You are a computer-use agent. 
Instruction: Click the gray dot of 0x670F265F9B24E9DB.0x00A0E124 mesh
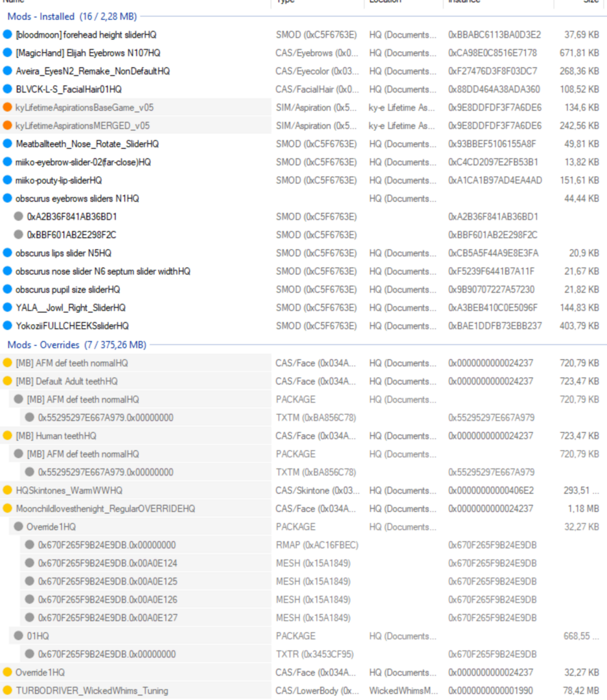29,563
